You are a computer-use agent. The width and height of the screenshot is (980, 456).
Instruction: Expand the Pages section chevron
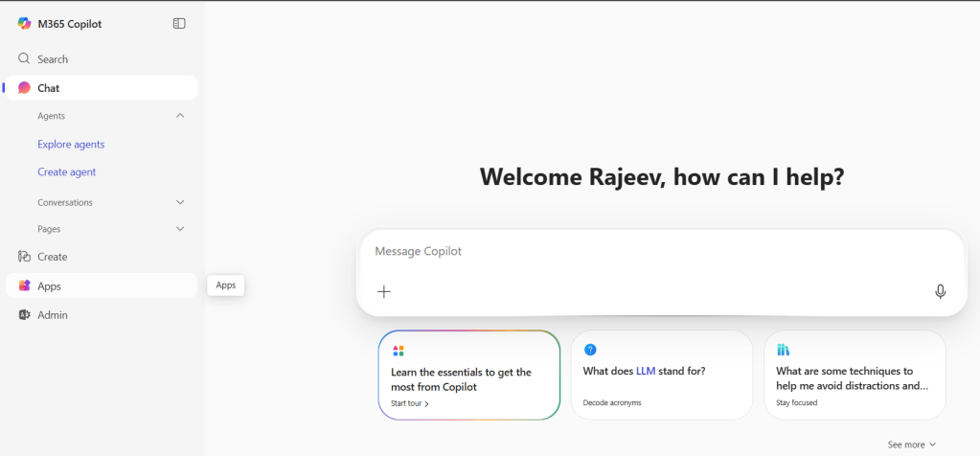click(180, 230)
